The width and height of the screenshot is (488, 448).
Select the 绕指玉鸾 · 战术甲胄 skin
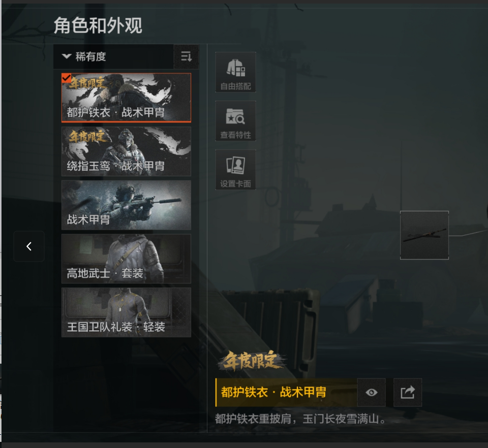[x=126, y=151]
